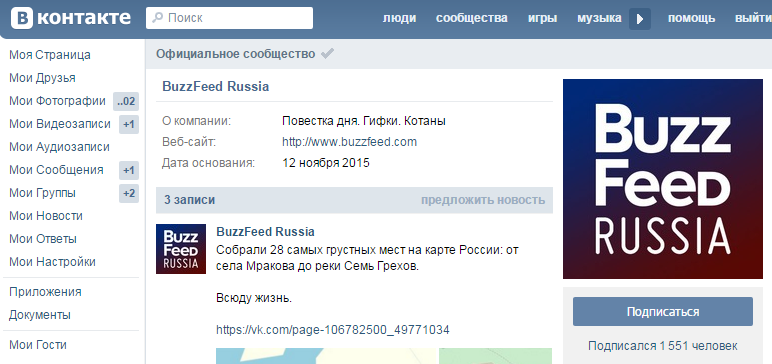
Task: Click the 3 записи wall header
Action: tap(190, 200)
